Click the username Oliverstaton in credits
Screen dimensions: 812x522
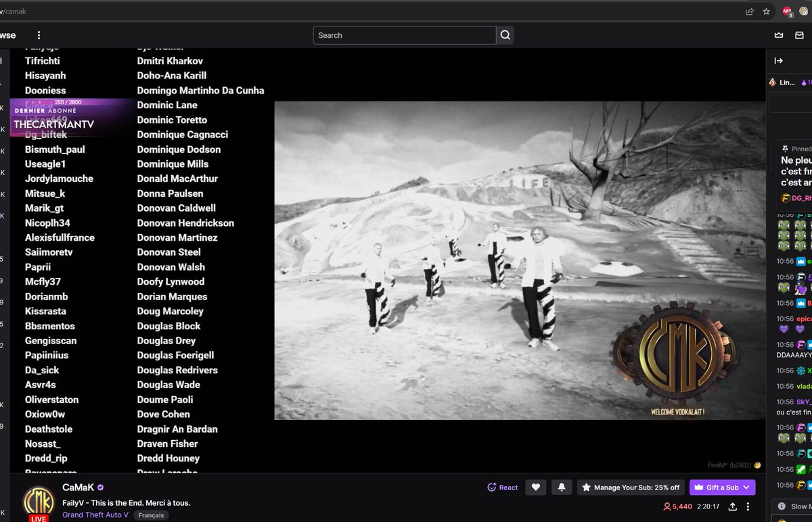[x=51, y=400]
